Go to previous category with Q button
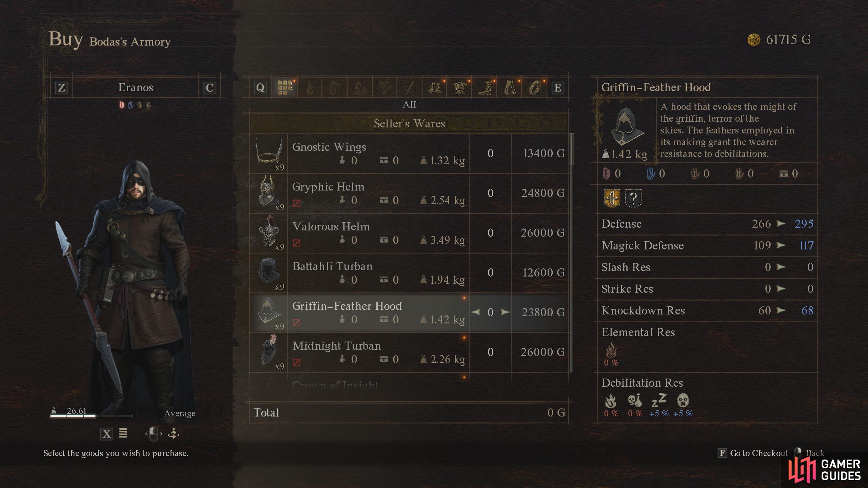Image resolution: width=868 pixels, height=488 pixels. [x=260, y=88]
